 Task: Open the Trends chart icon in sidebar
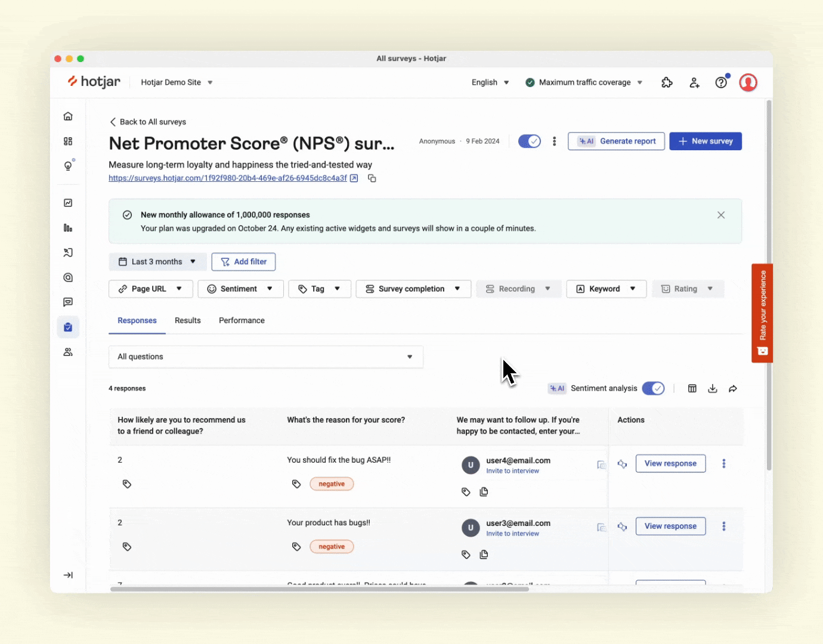(x=68, y=203)
